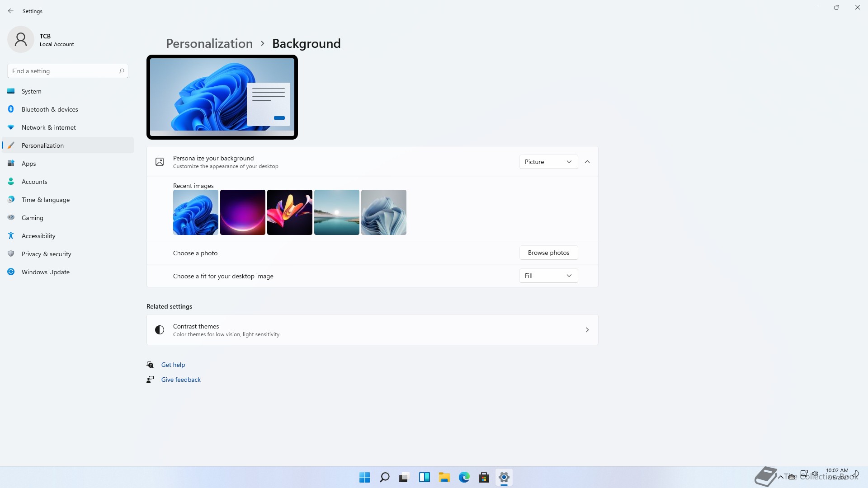Image resolution: width=868 pixels, height=488 pixels.
Task: Click the desktop background preview image
Action: click(222, 97)
